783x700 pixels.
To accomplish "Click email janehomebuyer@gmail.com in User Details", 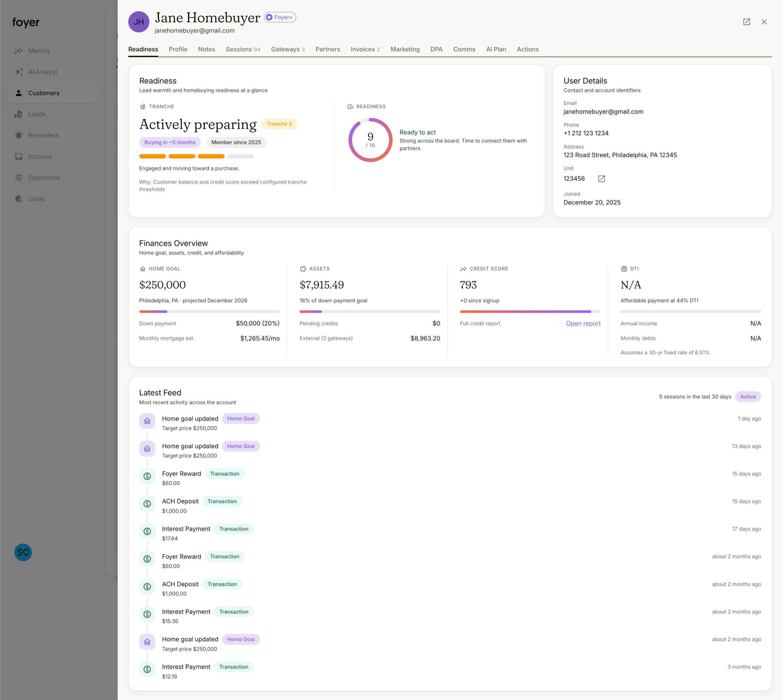I will pos(603,112).
